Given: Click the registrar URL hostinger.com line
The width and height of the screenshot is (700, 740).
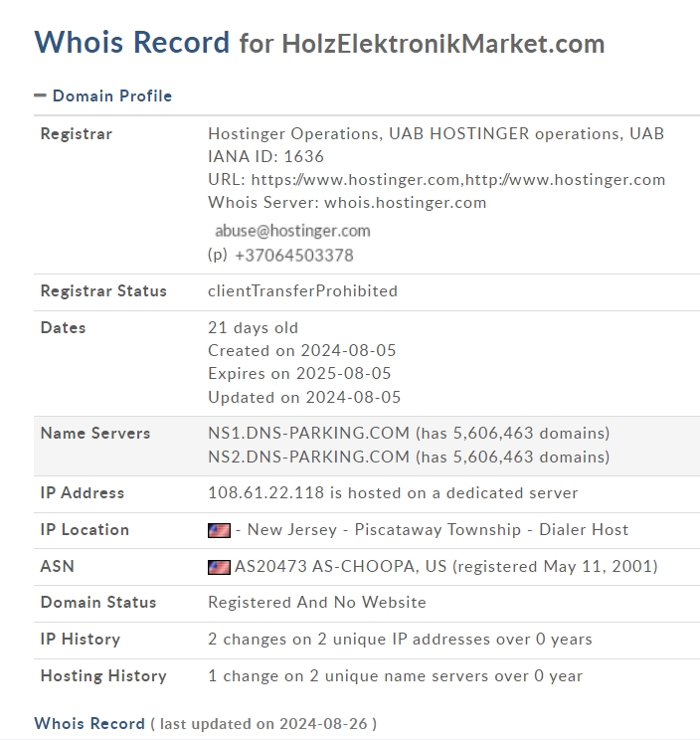Looking at the screenshot, I should [437, 179].
